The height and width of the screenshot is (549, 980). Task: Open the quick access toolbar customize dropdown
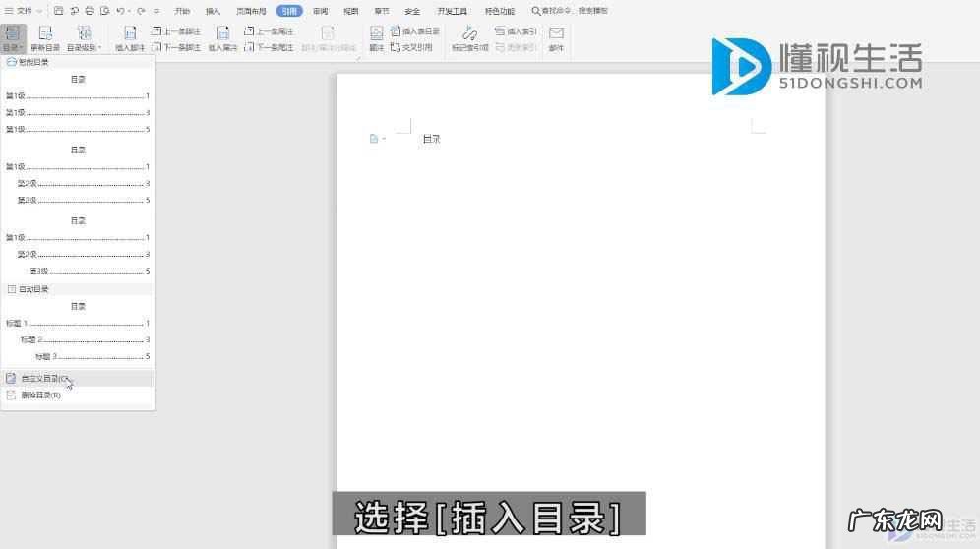[157, 11]
